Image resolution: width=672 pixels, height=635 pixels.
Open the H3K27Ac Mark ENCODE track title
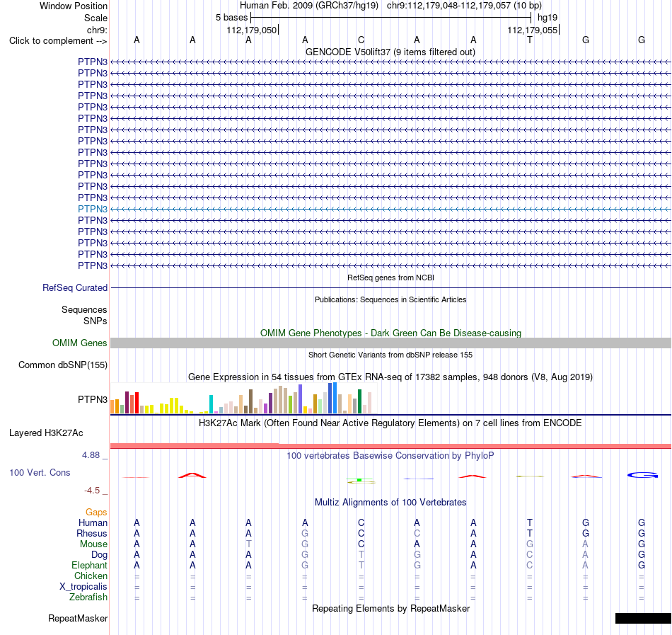pyautogui.click(x=390, y=423)
